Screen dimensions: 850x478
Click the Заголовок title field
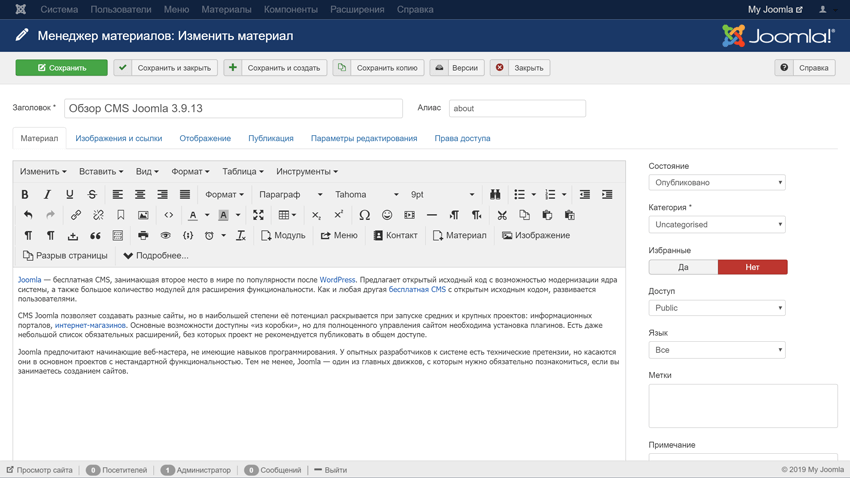pos(234,108)
